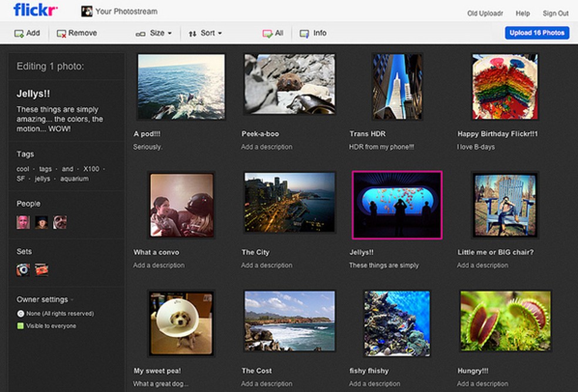Viewport: 578px width, 392px height.
Task: Select the Size tool icon
Action: click(x=139, y=33)
